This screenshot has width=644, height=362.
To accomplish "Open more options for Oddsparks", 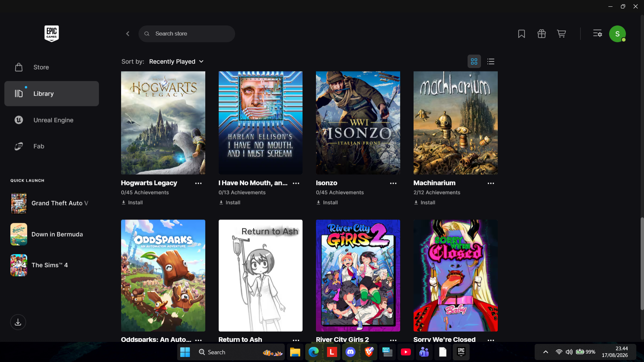I will 199,340.
